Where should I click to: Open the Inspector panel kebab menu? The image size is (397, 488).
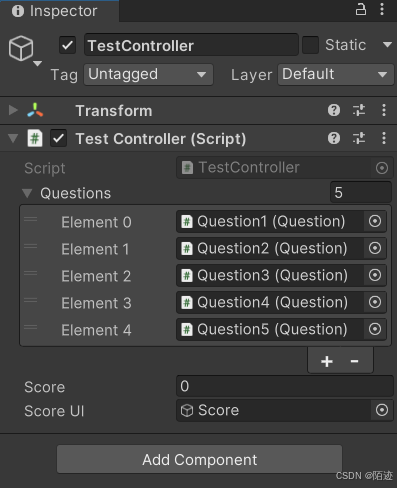(x=382, y=9)
